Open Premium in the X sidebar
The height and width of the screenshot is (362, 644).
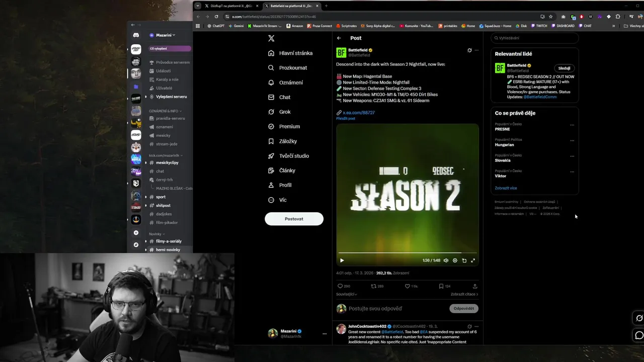[x=284, y=126]
